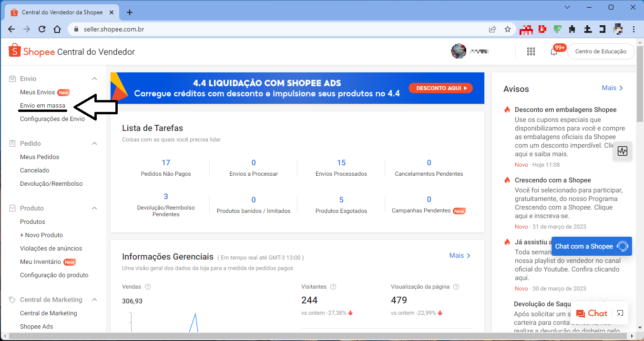Click the chat expand window icon
Viewport: 644px width, 341px height.
point(620,313)
